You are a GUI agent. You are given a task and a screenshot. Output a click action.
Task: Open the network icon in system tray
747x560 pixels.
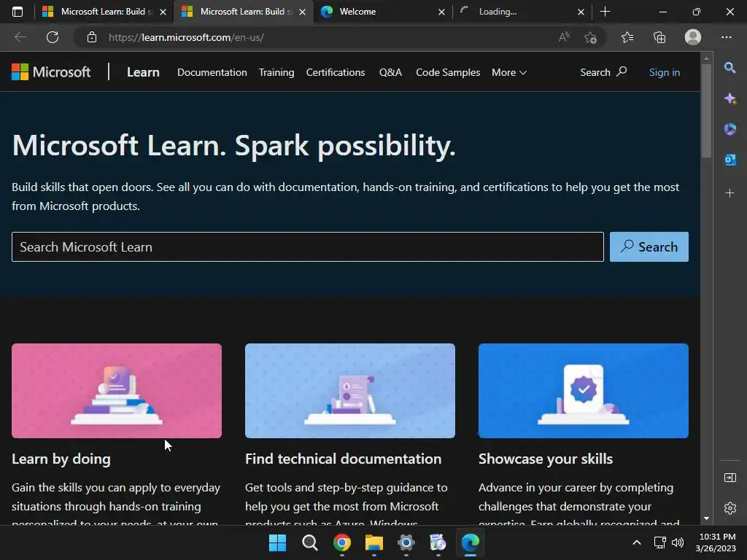(659, 542)
